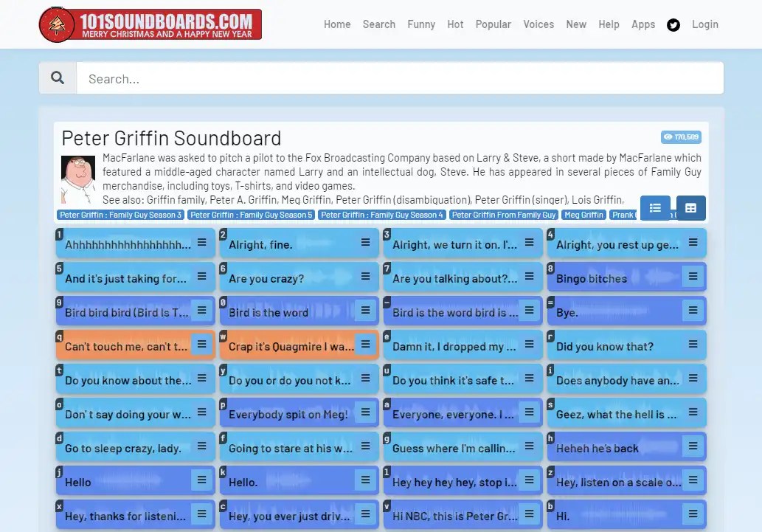Click the Twitter bird icon
Screen dimensions: 762x532
pos(673,24)
